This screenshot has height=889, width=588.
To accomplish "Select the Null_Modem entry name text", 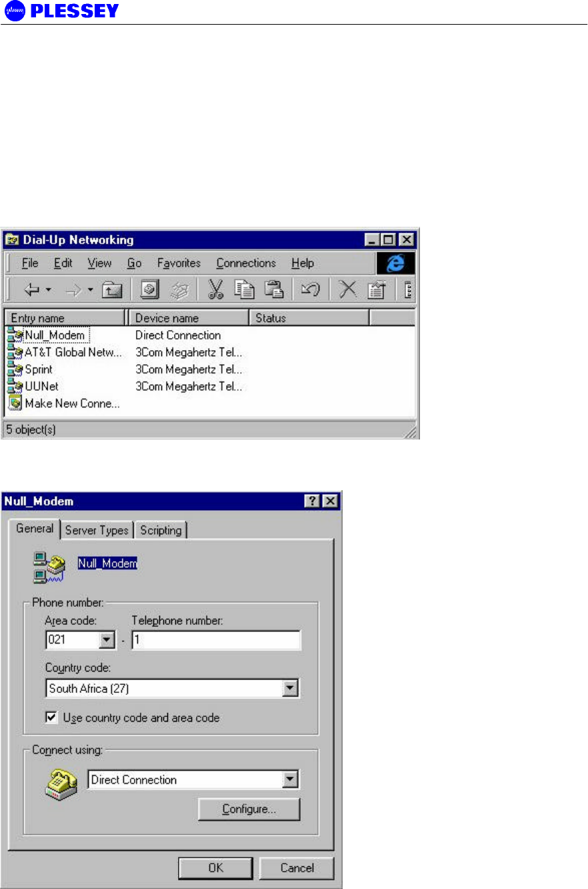I will (x=55, y=335).
